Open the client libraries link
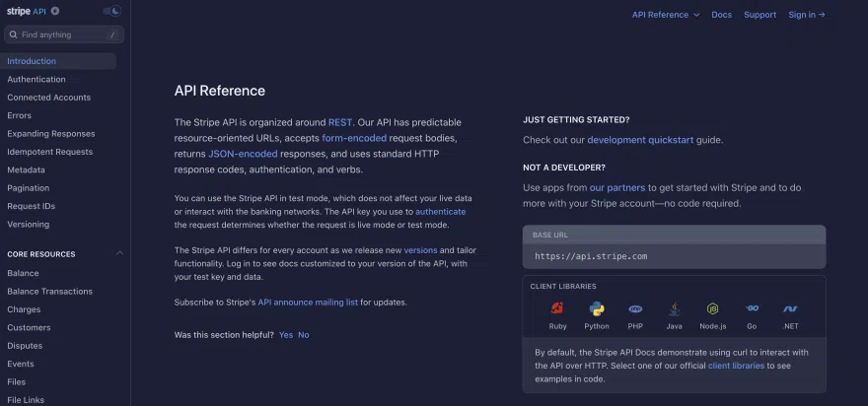 pos(736,366)
